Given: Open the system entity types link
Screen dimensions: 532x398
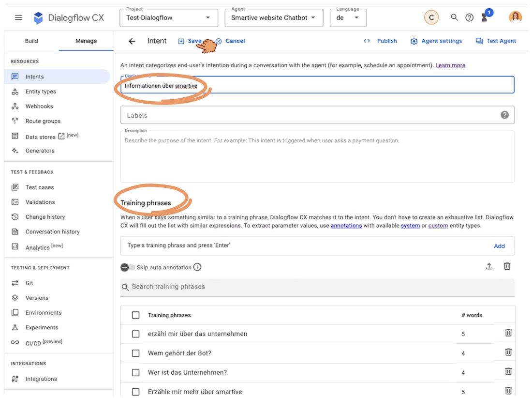Looking at the screenshot, I should pyautogui.click(x=410, y=226).
